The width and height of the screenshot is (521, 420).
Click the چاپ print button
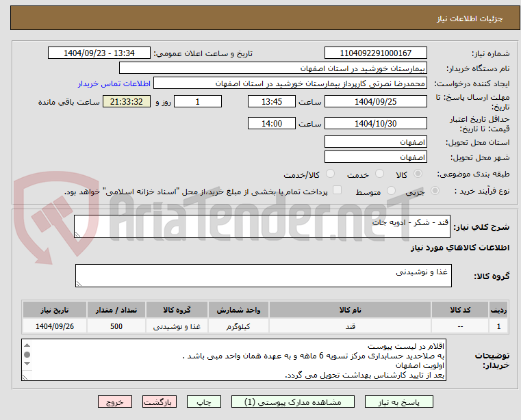(204, 402)
